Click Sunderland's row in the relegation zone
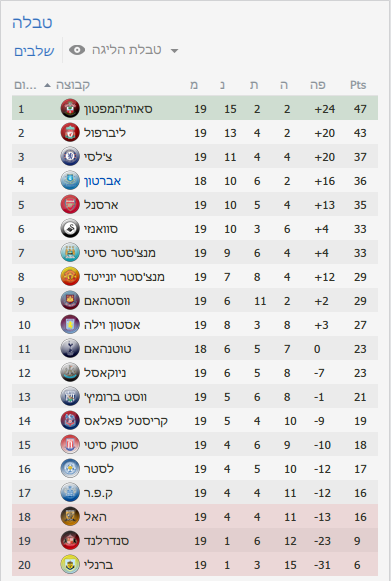This screenshot has height=581, width=391. pyautogui.click(x=195, y=541)
